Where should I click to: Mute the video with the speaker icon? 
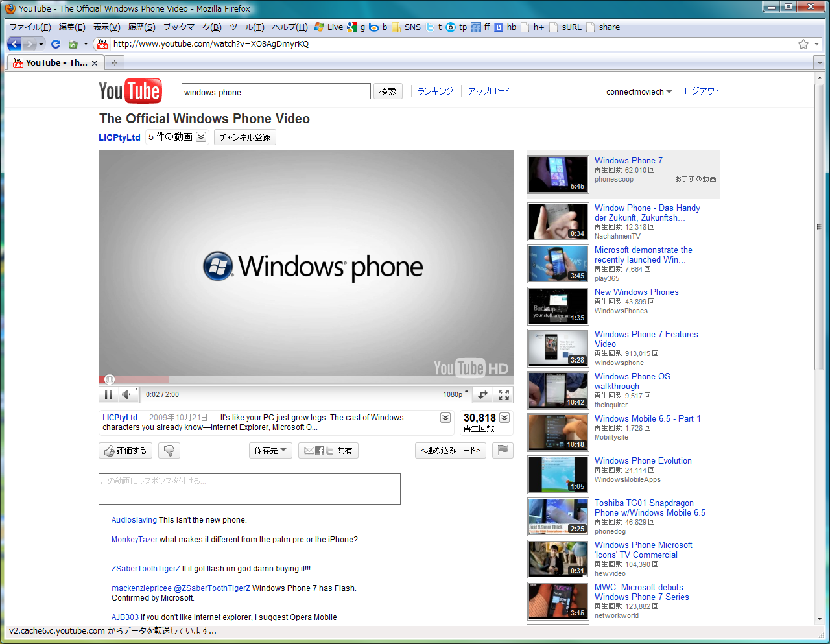(127, 394)
